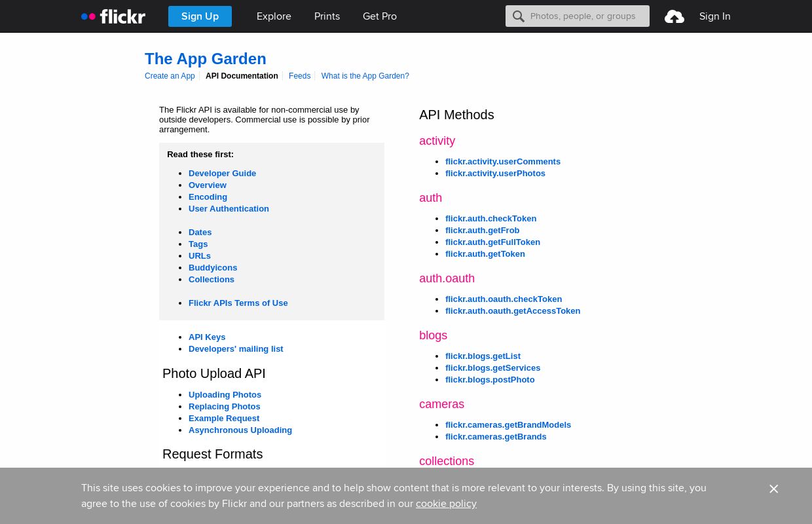812x524 pixels.
Task: Open the Tags link
Action: click(x=198, y=244)
